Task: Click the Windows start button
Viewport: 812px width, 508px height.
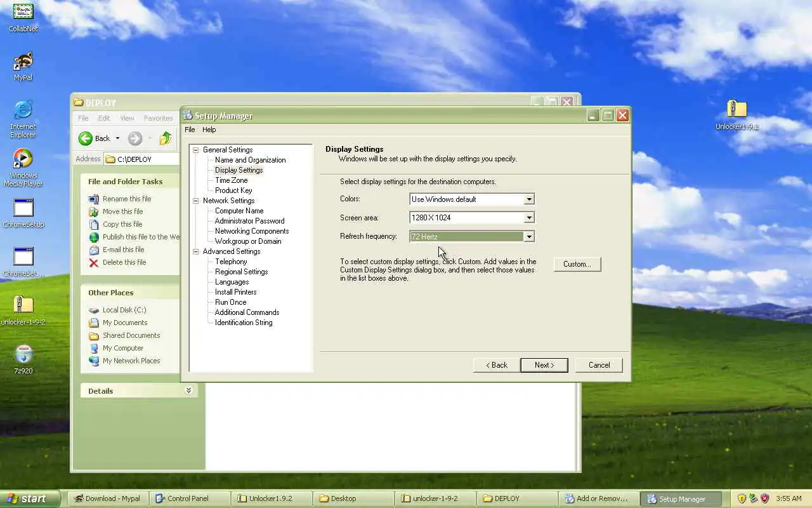Action: (29, 498)
